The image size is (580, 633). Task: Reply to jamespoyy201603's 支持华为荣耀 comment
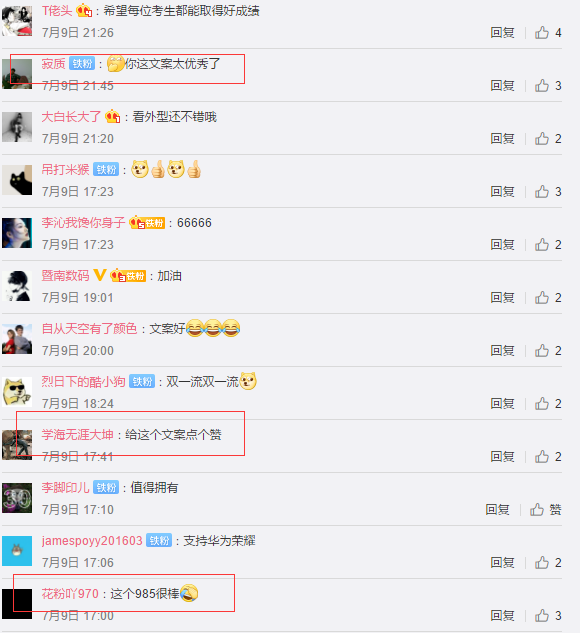pyautogui.click(x=502, y=563)
